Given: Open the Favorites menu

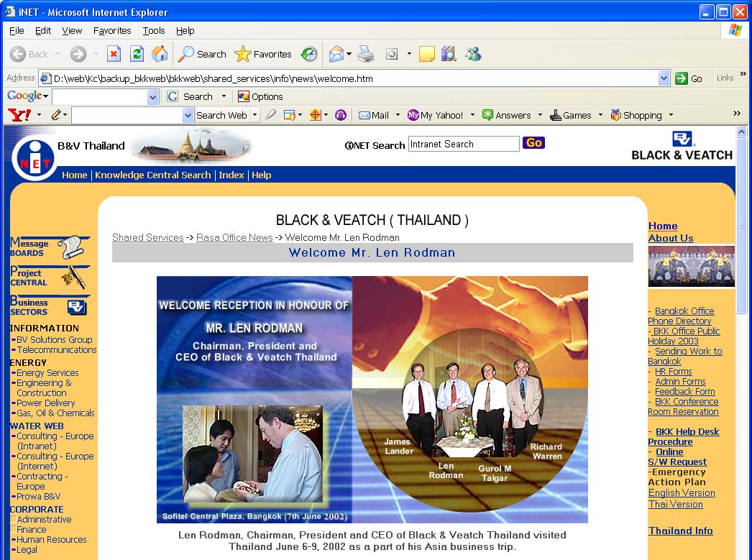Looking at the screenshot, I should coord(112,31).
